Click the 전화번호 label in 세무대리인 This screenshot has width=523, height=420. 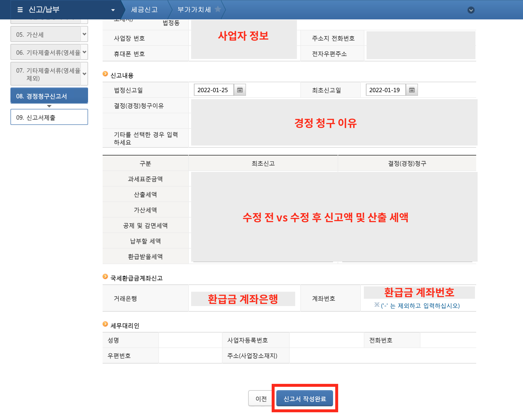point(381,340)
